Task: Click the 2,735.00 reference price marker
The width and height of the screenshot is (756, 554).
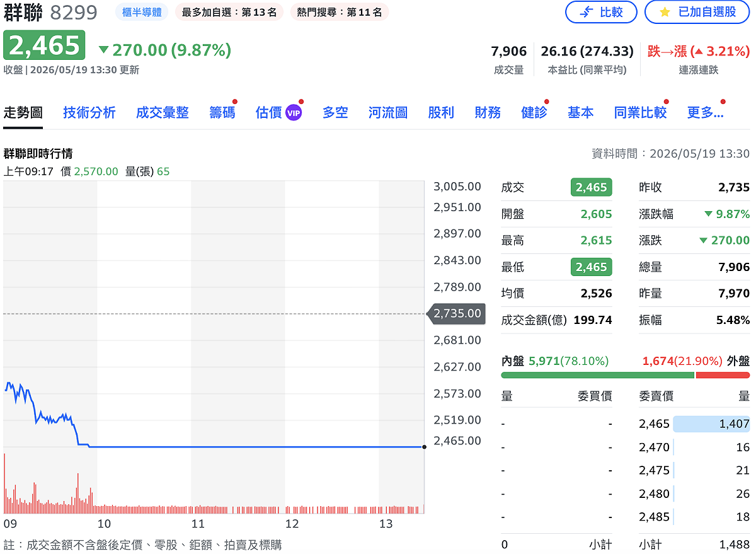Action: (x=456, y=313)
